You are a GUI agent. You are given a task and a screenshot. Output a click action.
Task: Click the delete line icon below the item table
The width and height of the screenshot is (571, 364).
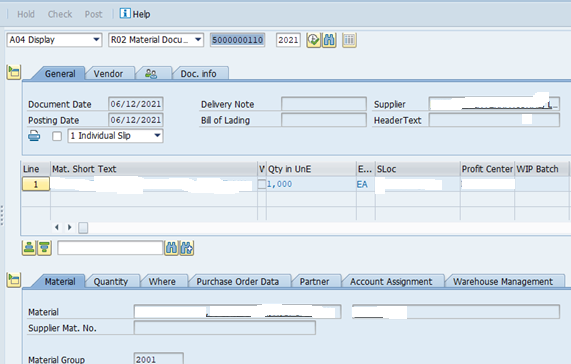29,248
